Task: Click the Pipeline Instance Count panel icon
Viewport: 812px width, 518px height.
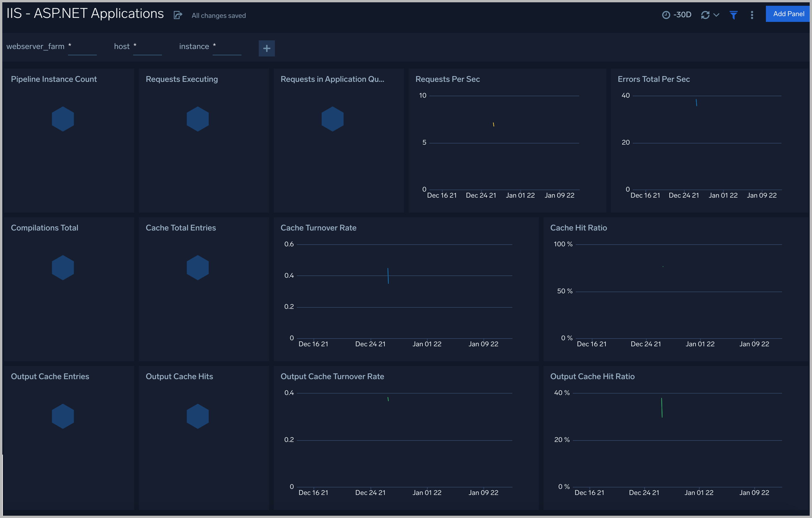Action: coord(63,119)
